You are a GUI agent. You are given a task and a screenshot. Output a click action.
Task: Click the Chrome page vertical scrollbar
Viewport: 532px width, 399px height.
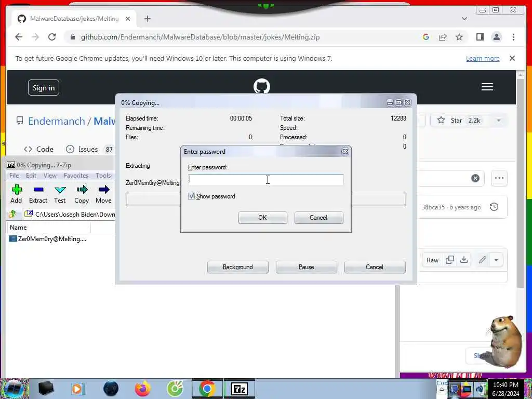coord(521,183)
